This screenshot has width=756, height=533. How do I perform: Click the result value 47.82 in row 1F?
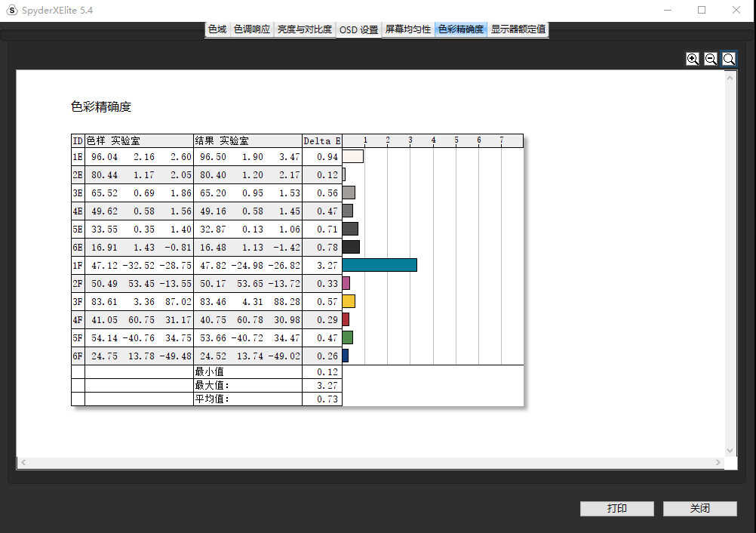(x=213, y=265)
